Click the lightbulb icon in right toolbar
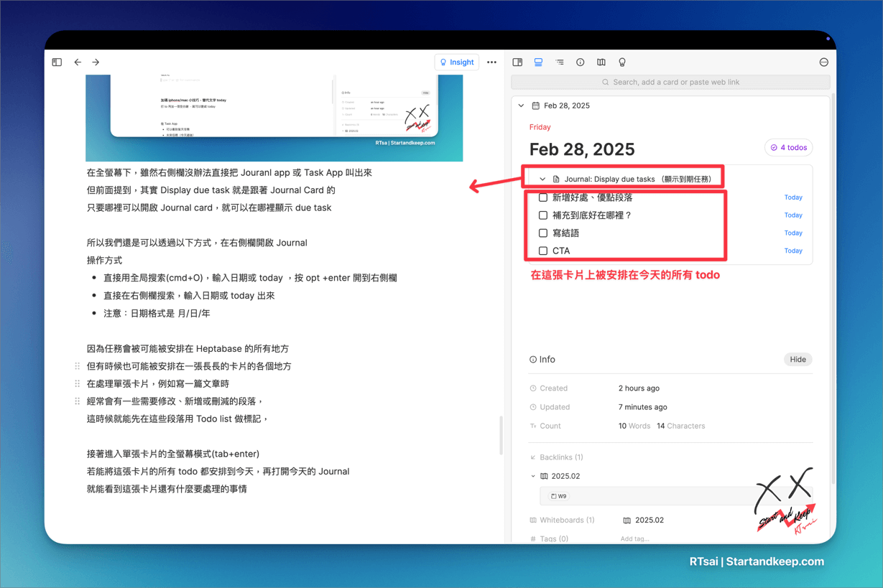Image resolution: width=883 pixels, height=588 pixels. (x=622, y=62)
